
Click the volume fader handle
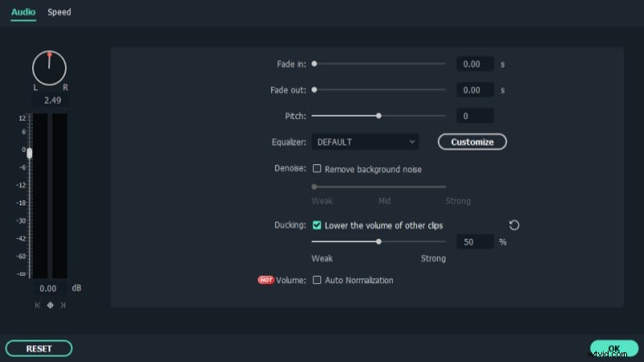tap(30, 152)
